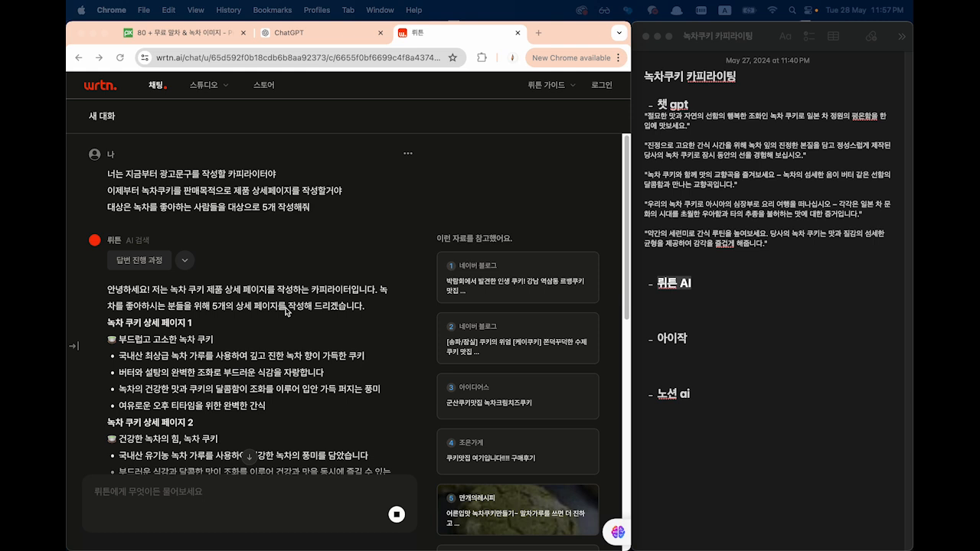Open site information icon in address bar
Screen dimensions: 980x551
coord(145,57)
